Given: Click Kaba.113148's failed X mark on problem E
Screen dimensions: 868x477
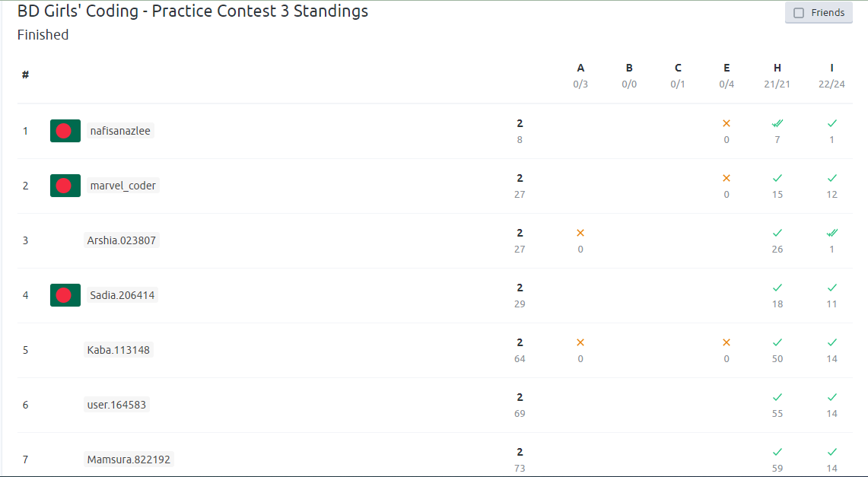Looking at the screenshot, I should [727, 342].
